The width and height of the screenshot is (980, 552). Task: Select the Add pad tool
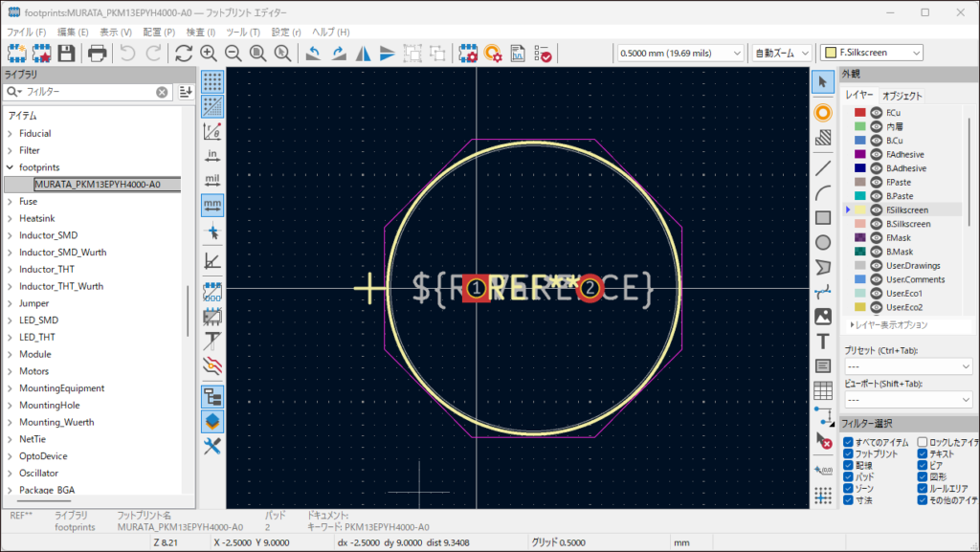click(x=822, y=113)
